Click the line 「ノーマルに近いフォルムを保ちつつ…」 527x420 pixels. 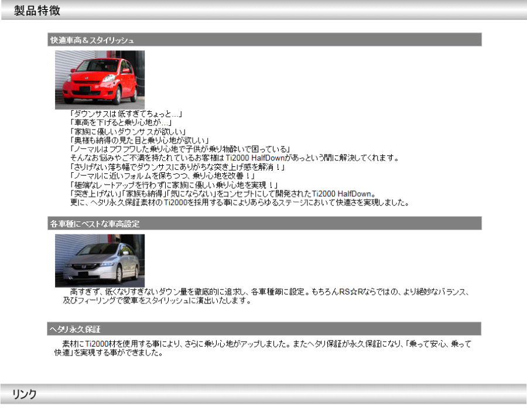[x=163, y=176]
